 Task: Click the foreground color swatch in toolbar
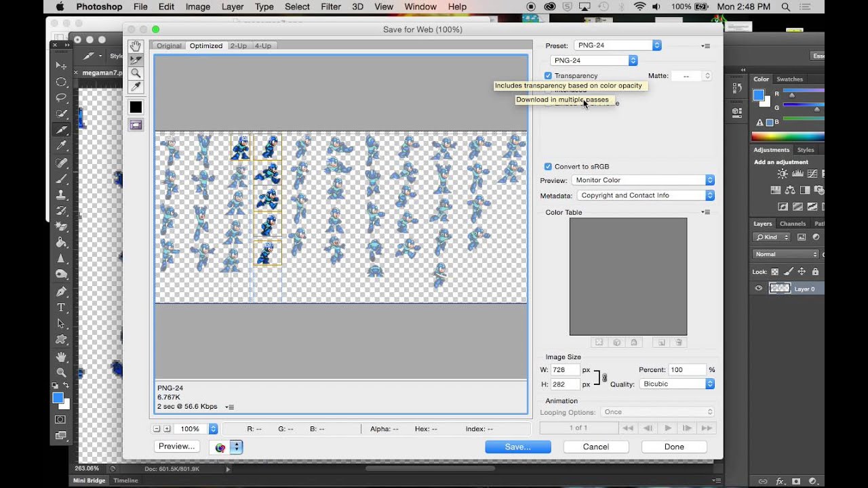[x=58, y=398]
